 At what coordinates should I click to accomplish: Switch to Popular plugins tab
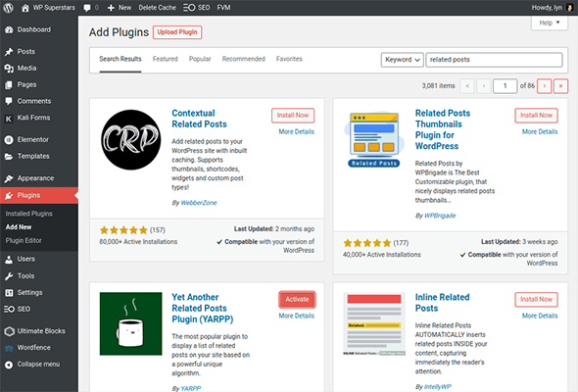[200, 59]
